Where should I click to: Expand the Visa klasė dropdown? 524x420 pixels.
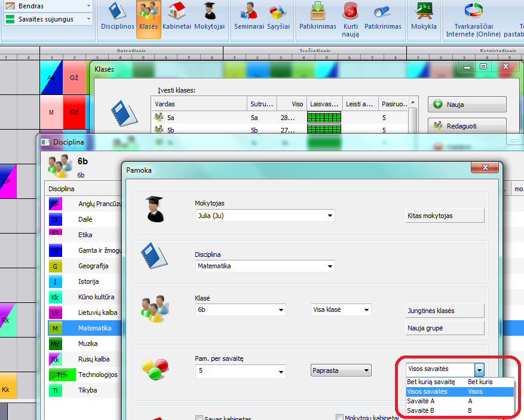pos(366,310)
